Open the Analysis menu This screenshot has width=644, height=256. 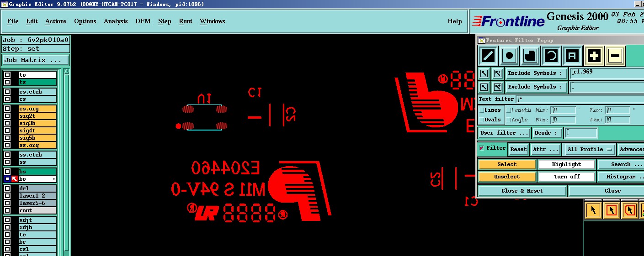pos(116,21)
